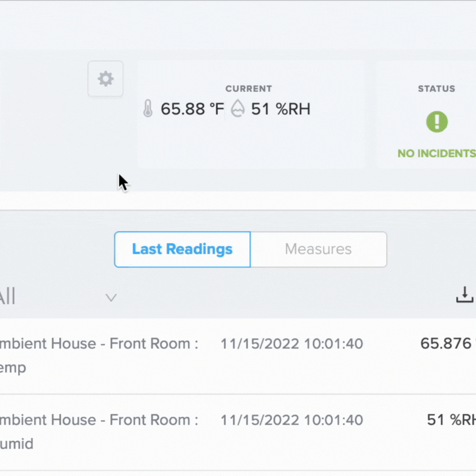This screenshot has height=476, width=476.
Task: Click the humidity row timestamp 10:01:40
Action: pos(334,420)
